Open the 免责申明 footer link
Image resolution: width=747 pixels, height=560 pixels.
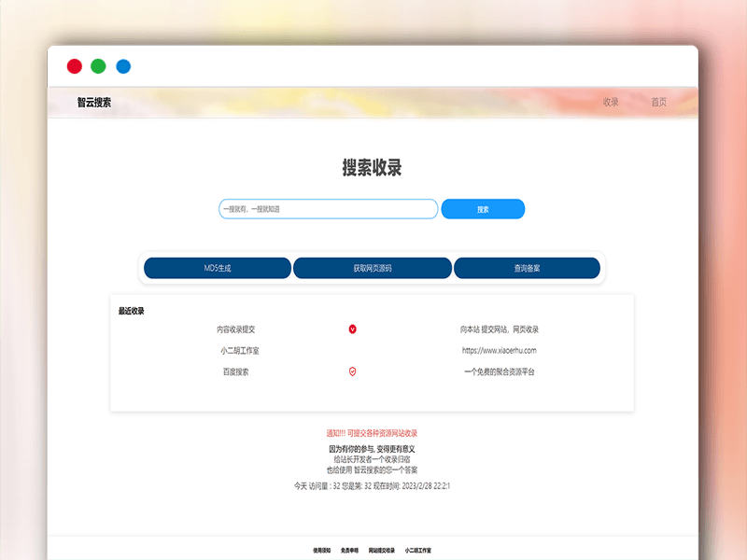[x=352, y=549]
